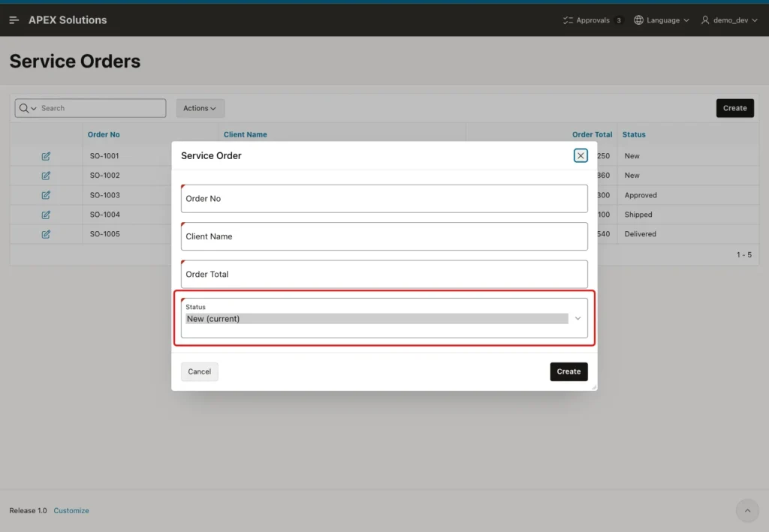Select the SO-1005 order number cell
Viewport: 769px width, 532px height.
[104, 234]
